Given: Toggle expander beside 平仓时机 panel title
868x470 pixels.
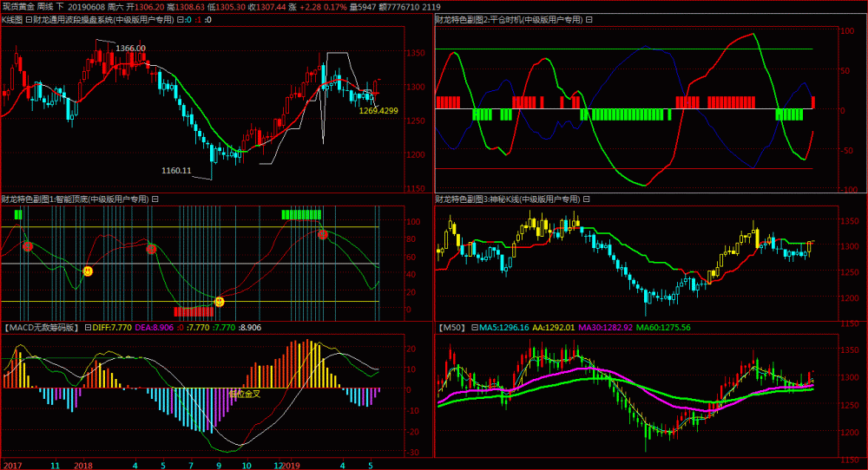Looking at the screenshot, I should click(x=589, y=20).
